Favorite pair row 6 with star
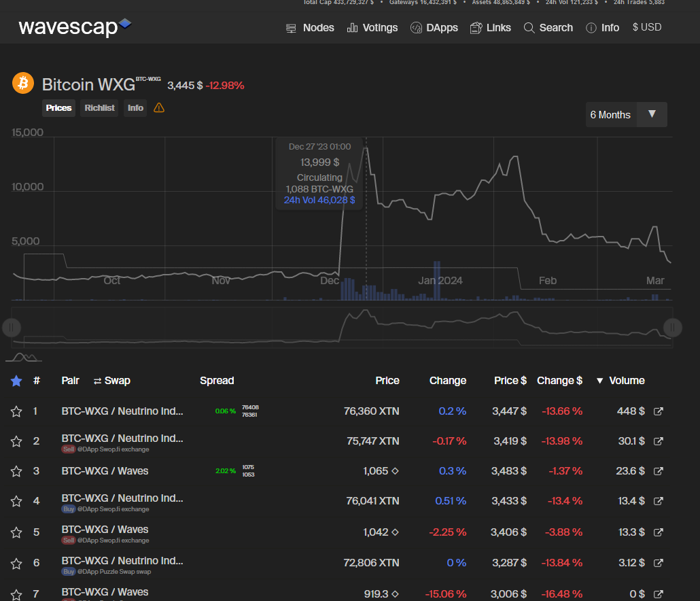Viewport: 700px width, 601px height. [x=16, y=564]
